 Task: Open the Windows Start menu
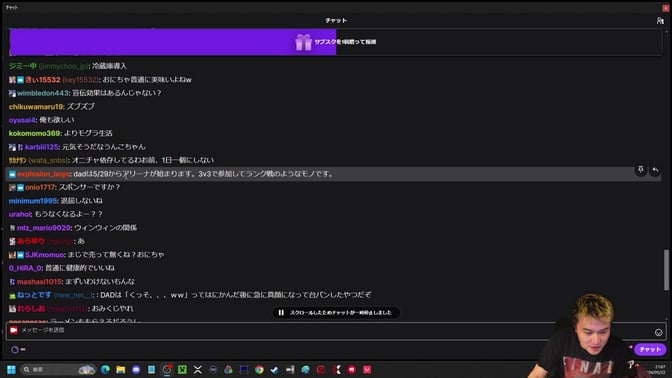(11, 369)
